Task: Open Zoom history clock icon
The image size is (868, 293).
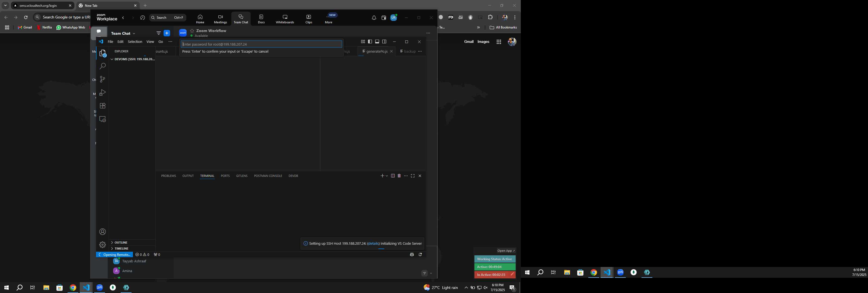Action: pos(142,18)
